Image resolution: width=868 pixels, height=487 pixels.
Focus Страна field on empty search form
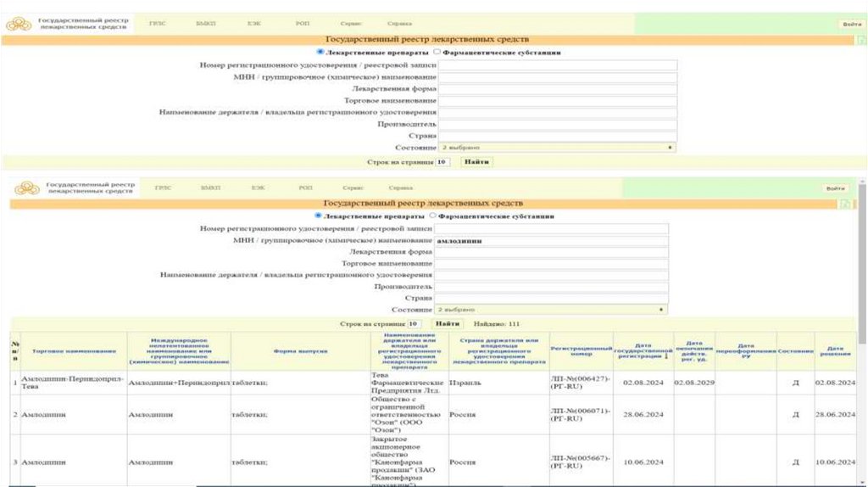[x=558, y=136]
